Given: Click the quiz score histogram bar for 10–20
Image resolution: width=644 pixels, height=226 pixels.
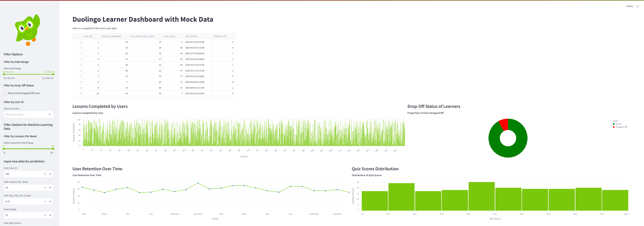Looking at the screenshot, I should point(401,197).
